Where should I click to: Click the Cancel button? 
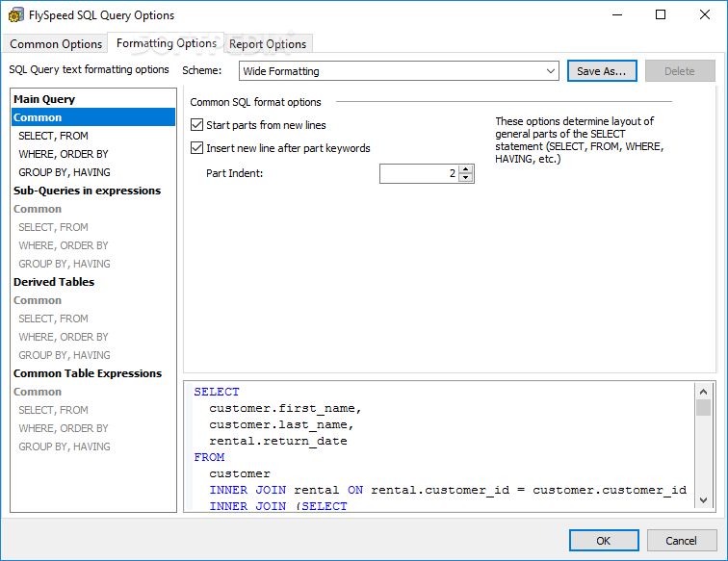tap(681, 541)
